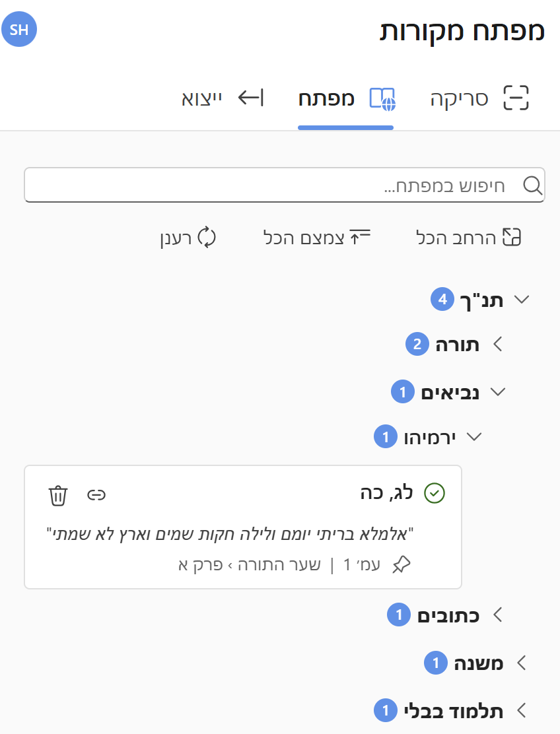The image size is (560, 734).
Task: Delete the לג, כה source entry
Action: [x=58, y=494]
